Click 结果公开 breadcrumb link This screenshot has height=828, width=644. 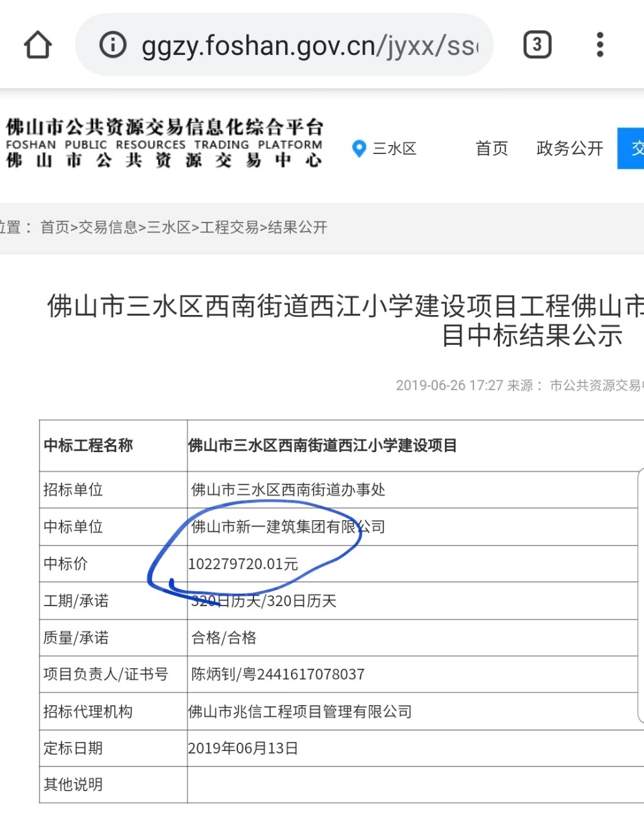tap(297, 227)
